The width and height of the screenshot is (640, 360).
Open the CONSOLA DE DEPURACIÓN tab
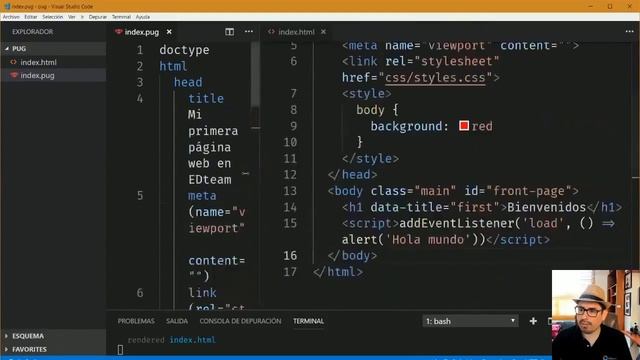pyautogui.click(x=240, y=321)
